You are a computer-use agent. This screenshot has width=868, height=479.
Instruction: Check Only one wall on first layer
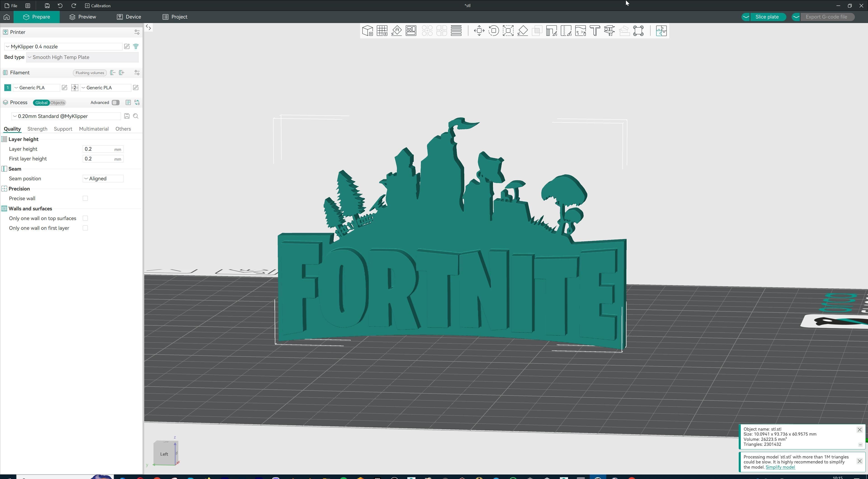click(x=85, y=228)
